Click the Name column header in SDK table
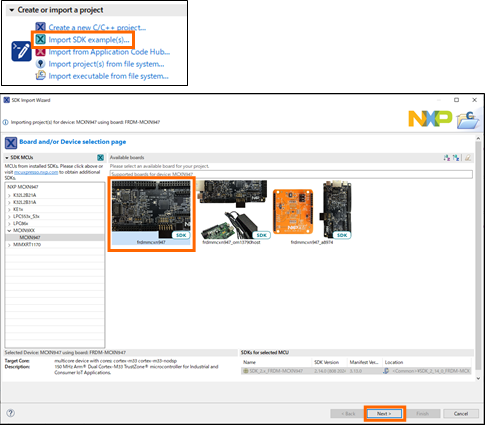Image resolution: width=487 pixels, height=426 pixels. [x=249, y=362]
